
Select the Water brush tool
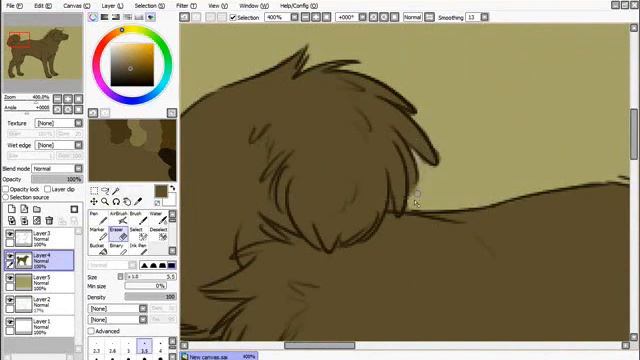(158, 218)
